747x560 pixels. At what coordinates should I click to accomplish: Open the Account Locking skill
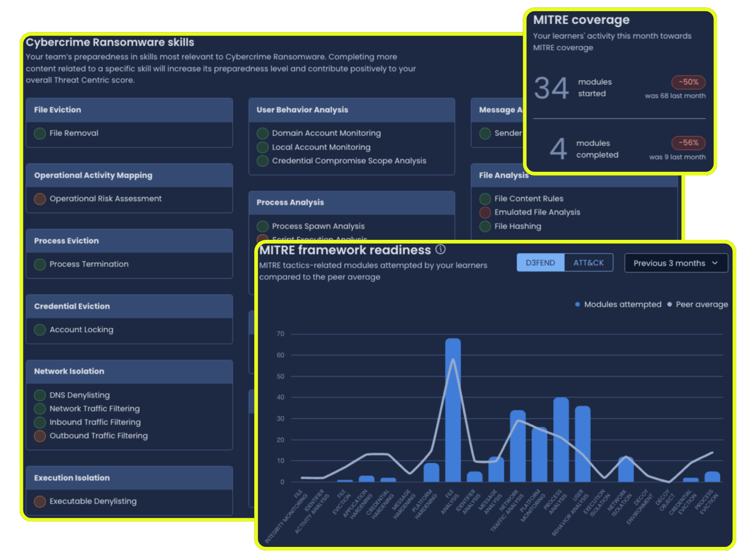click(x=81, y=330)
